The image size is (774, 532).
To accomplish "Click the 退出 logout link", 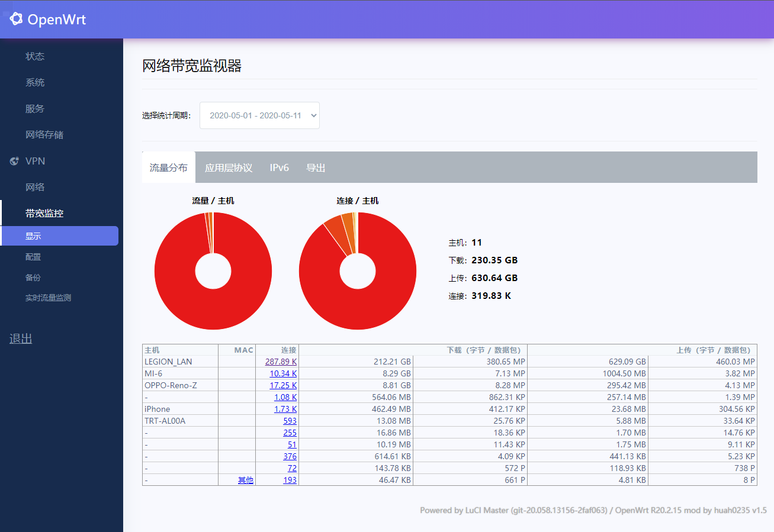I will [21, 338].
